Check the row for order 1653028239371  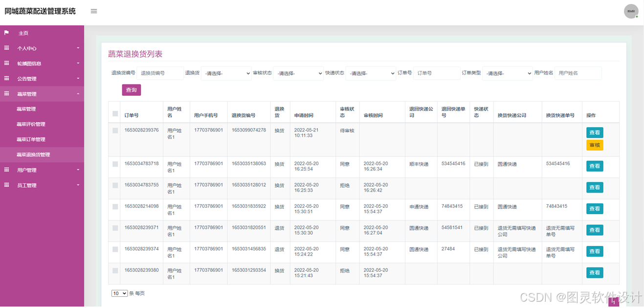[x=115, y=228]
